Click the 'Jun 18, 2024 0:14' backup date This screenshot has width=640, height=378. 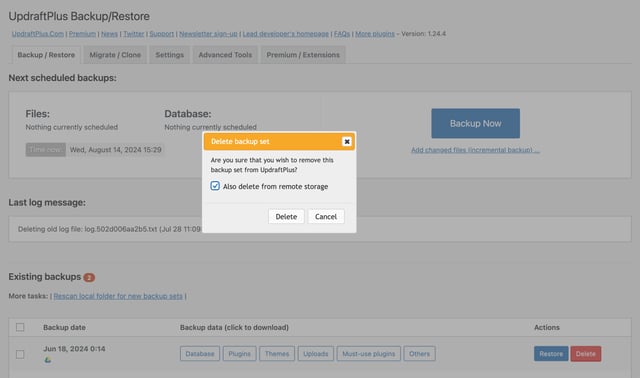74,349
